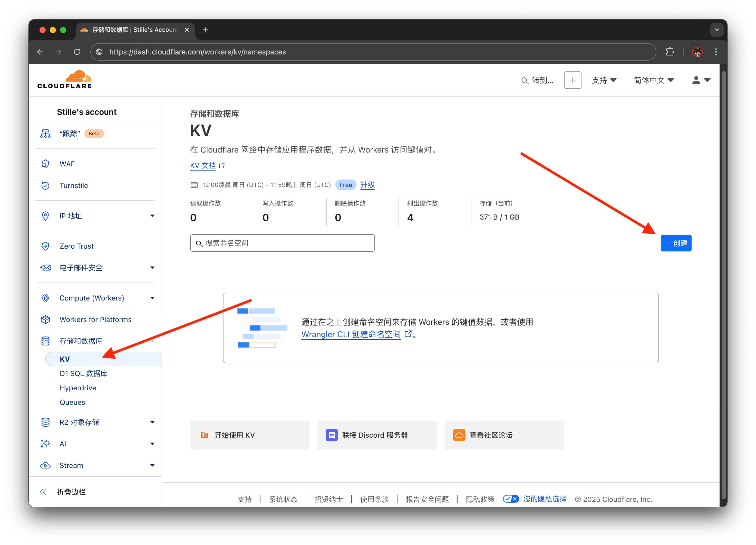The height and width of the screenshot is (545, 756).
Task: Click the collapse sidebar double-chevron icon
Action: [x=43, y=492]
